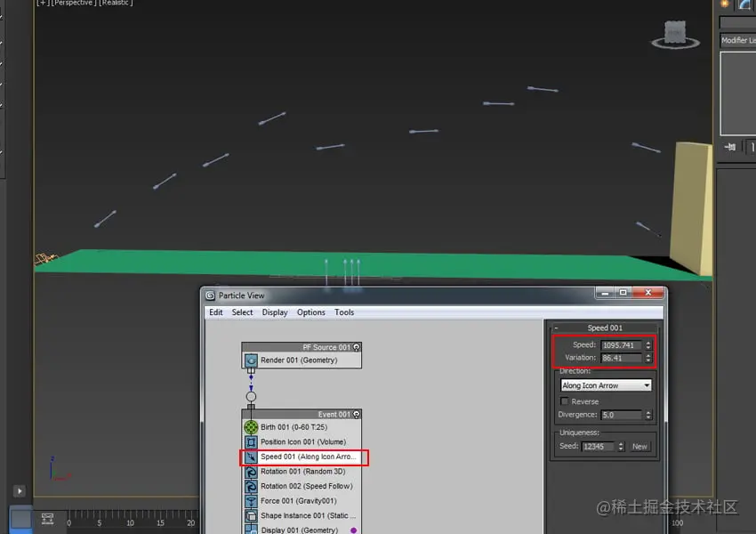Screen dimensions: 756x534
Task: Click the Speed value field
Action: pyautogui.click(x=622, y=345)
